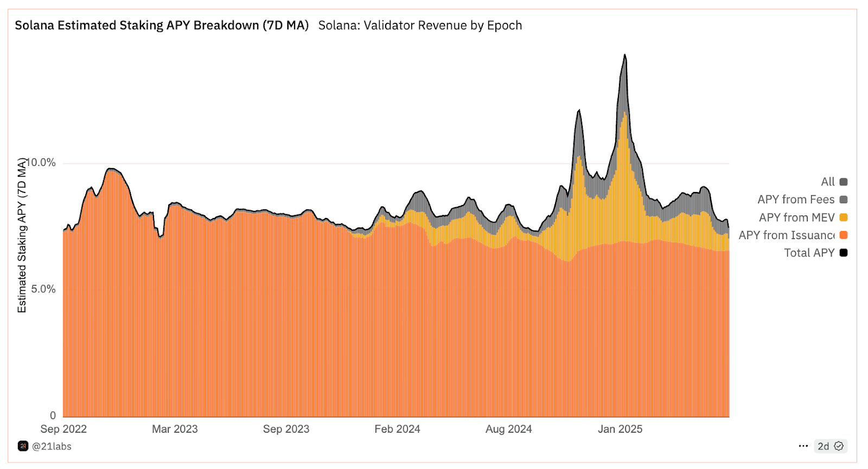Click the Sep 2022 axis label

pos(63,429)
